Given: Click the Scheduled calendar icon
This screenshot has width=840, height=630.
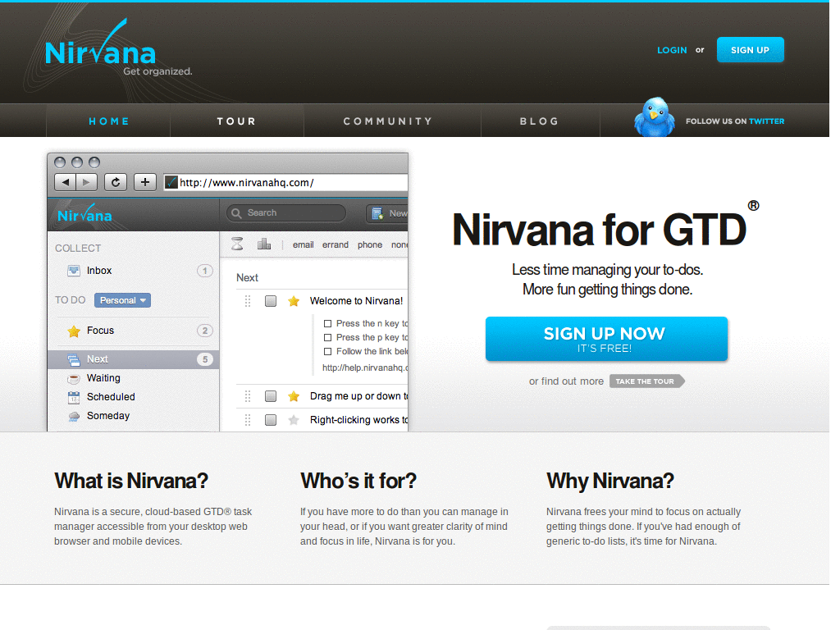Looking at the screenshot, I should [73, 398].
